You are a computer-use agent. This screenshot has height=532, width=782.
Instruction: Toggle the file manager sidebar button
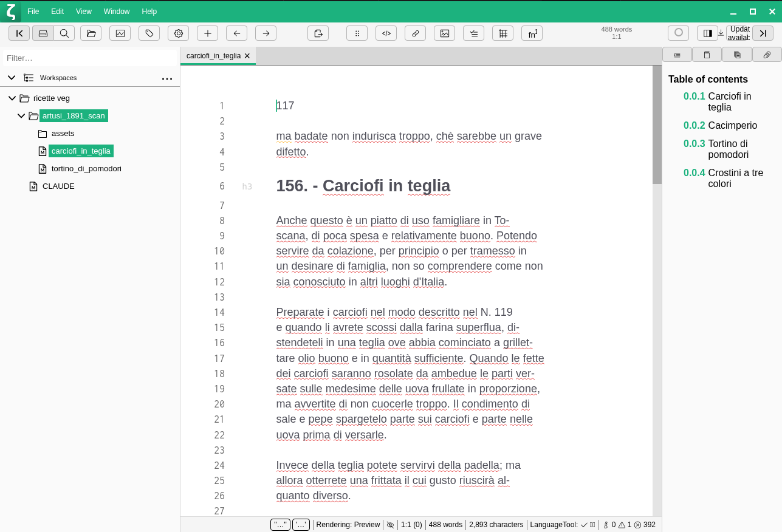coord(19,33)
